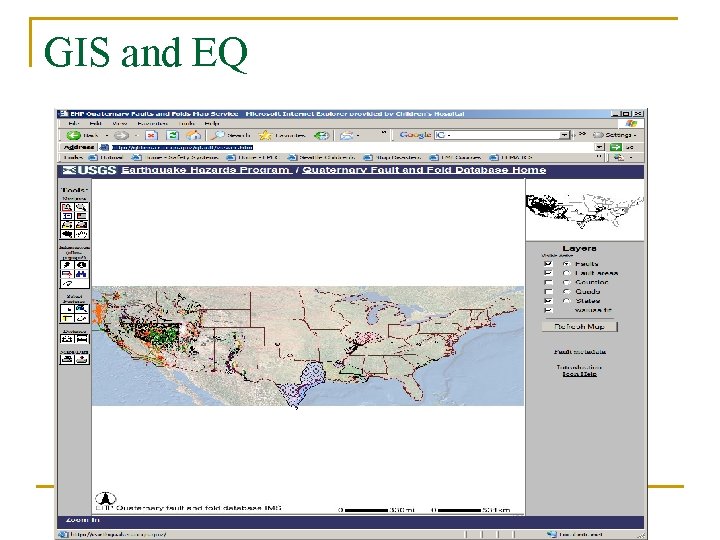
Task: Click the green Refresh page icon
Action: click(x=172, y=135)
